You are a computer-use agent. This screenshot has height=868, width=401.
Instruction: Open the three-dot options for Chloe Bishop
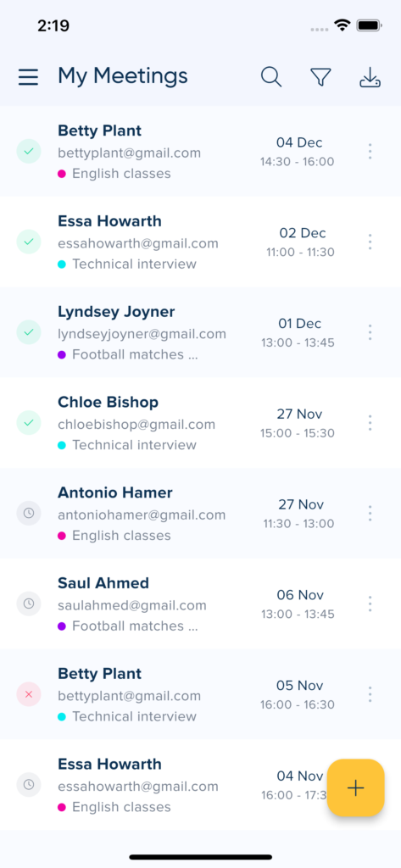pos(370,423)
